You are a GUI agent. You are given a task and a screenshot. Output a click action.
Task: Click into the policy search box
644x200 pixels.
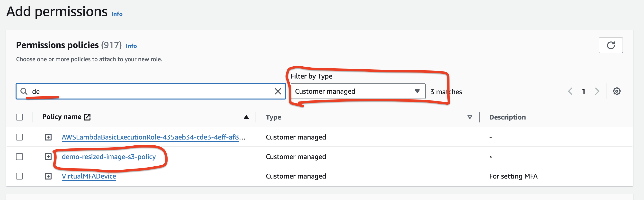point(150,91)
